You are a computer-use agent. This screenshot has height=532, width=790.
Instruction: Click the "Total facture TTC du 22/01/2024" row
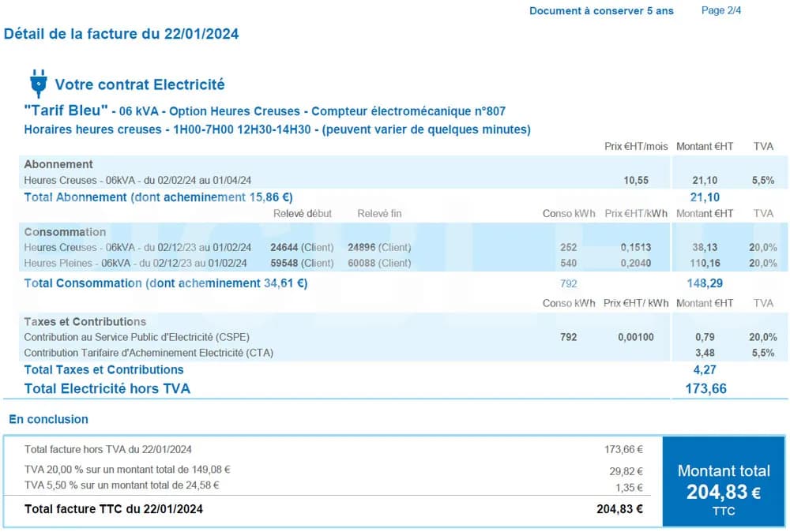(x=113, y=509)
